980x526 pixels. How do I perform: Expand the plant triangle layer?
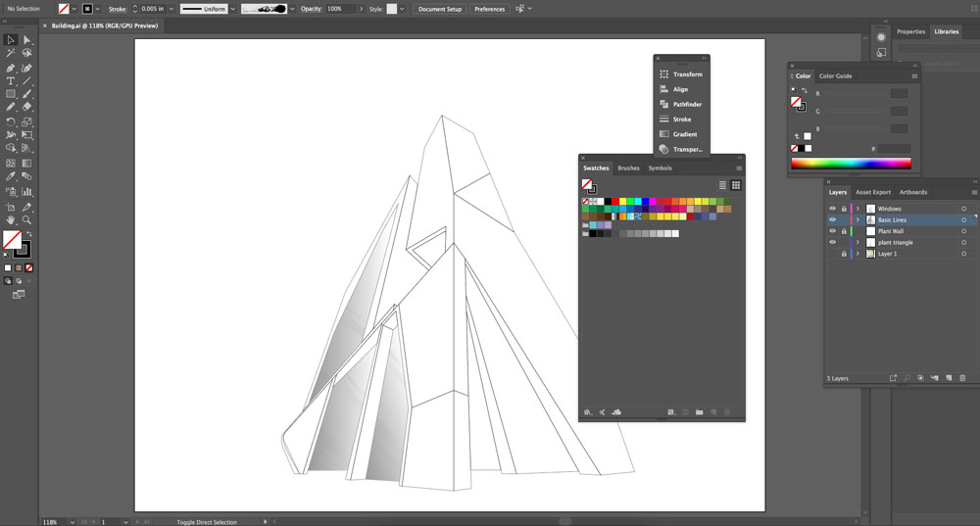pos(857,242)
